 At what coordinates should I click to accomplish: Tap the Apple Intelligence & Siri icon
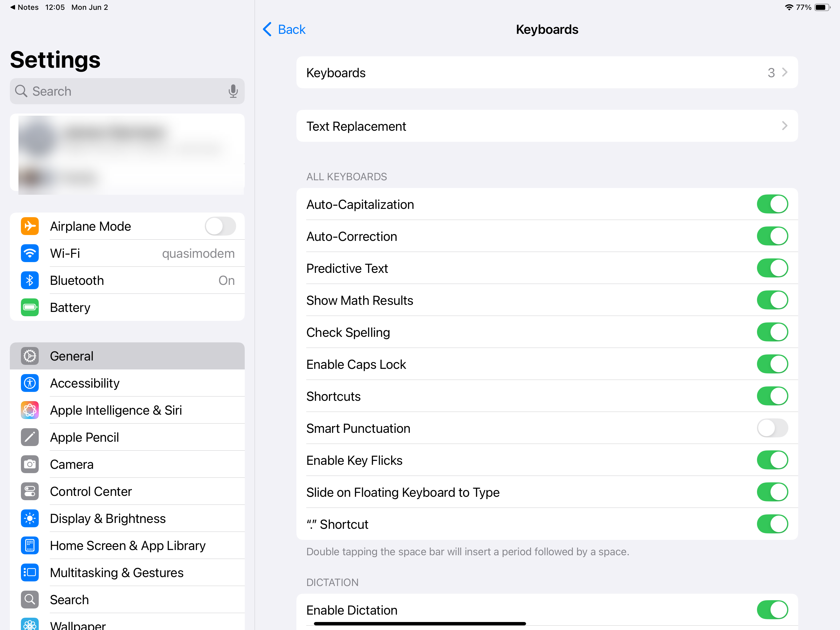[x=30, y=410]
